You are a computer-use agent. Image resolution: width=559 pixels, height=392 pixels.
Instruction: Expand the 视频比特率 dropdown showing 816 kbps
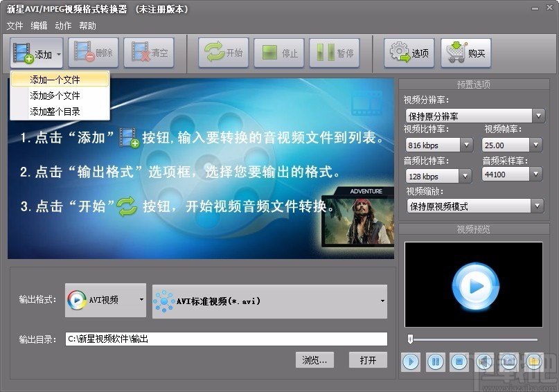pos(466,145)
